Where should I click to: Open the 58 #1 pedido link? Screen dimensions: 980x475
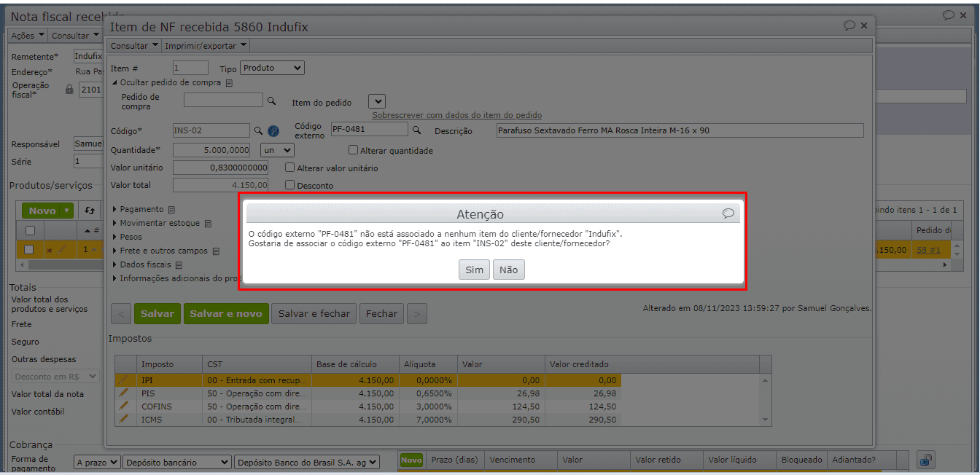coord(928,249)
